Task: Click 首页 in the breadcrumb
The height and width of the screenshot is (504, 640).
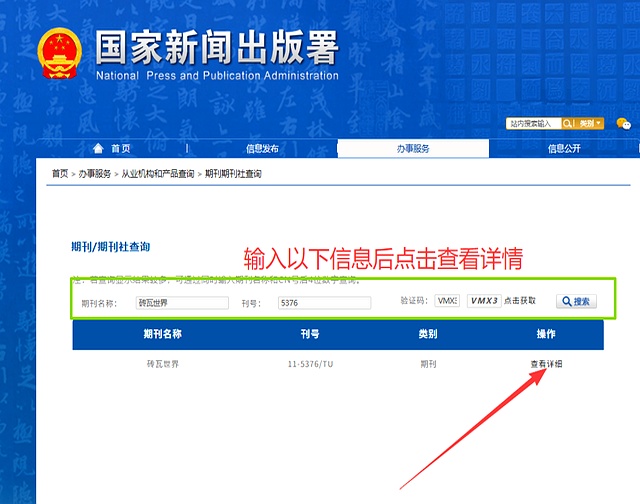Action: [x=60, y=174]
